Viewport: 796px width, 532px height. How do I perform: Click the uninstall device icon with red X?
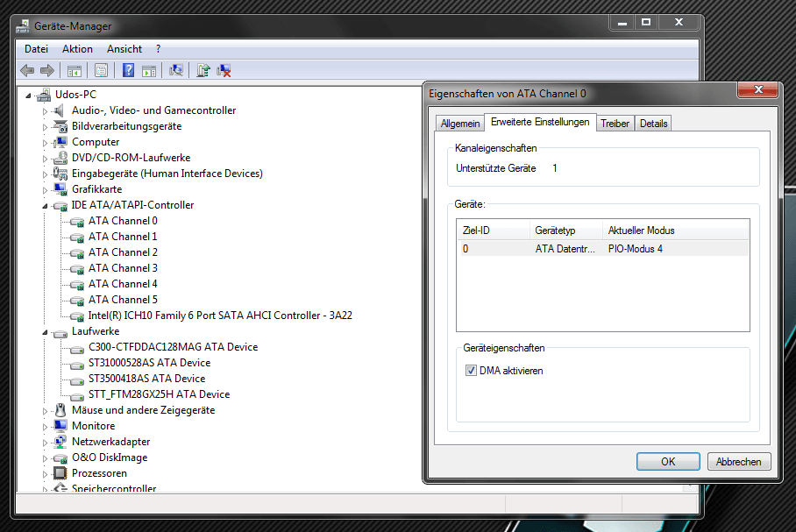pyautogui.click(x=224, y=71)
